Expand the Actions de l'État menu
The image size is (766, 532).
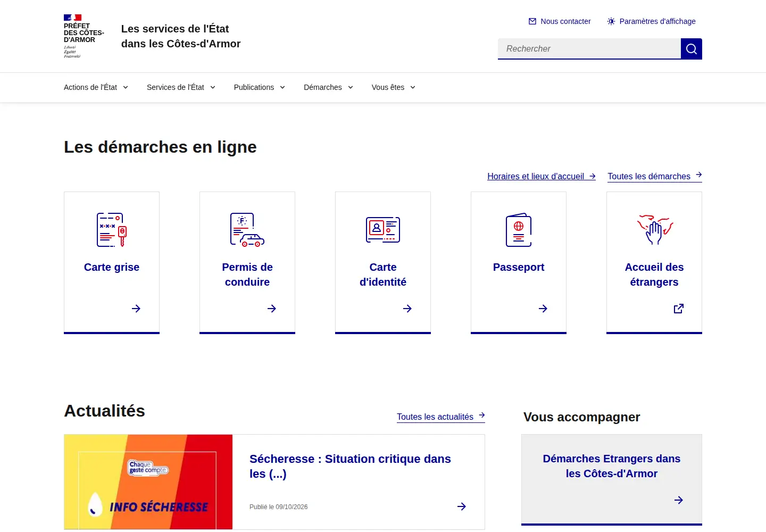tap(96, 87)
